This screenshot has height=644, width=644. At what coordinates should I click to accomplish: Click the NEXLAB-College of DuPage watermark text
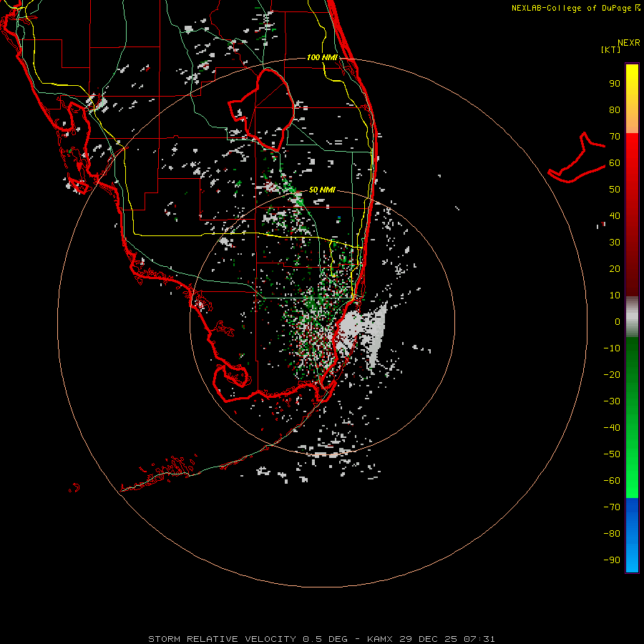tap(576, 8)
